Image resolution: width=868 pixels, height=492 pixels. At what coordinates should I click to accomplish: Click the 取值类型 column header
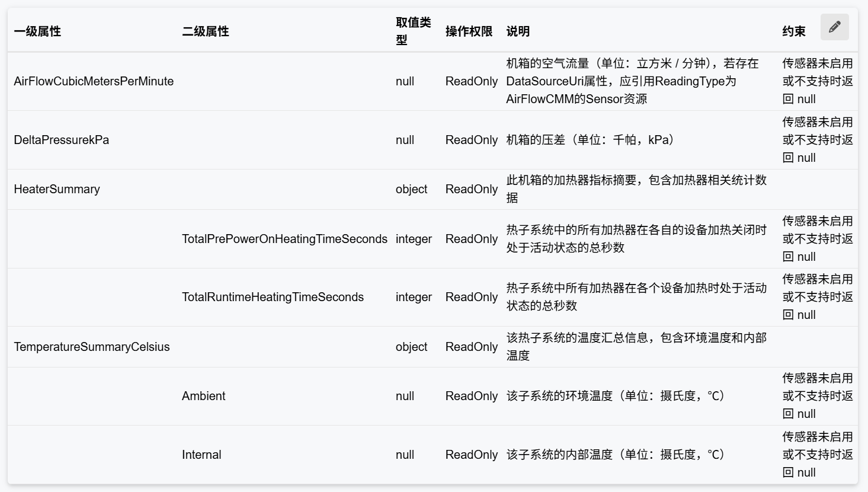[413, 31]
